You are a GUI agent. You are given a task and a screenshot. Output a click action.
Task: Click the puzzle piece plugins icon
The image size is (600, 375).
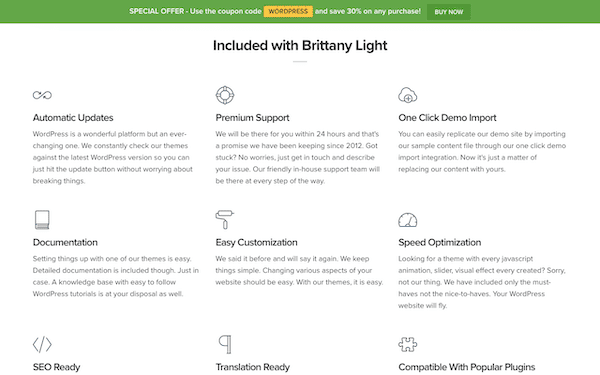[x=408, y=344]
